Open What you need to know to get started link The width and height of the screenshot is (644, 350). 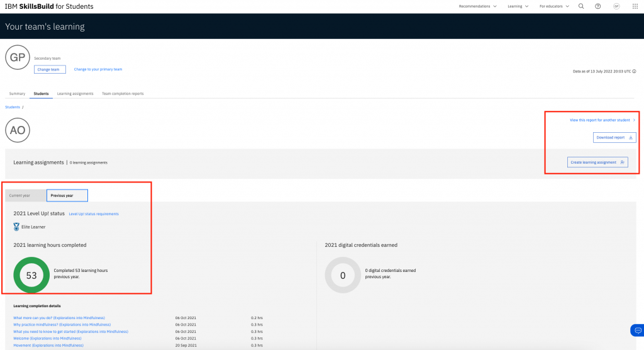pyautogui.click(x=70, y=332)
